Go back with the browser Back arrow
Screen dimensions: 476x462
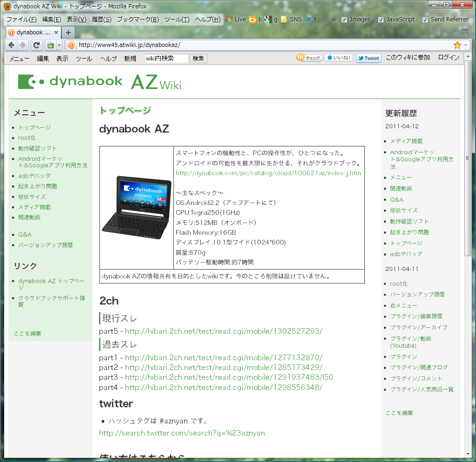[x=11, y=45]
